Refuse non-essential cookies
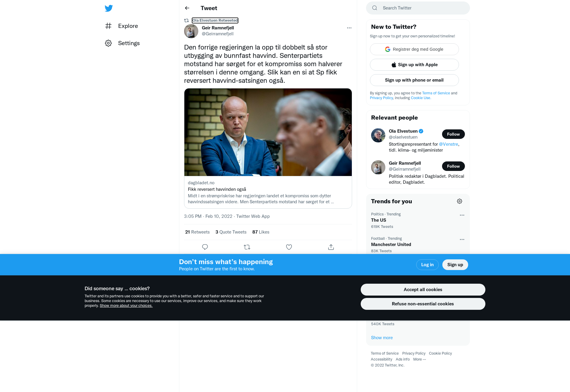Image resolution: width=570 pixels, height=392 pixels. coord(423,304)
